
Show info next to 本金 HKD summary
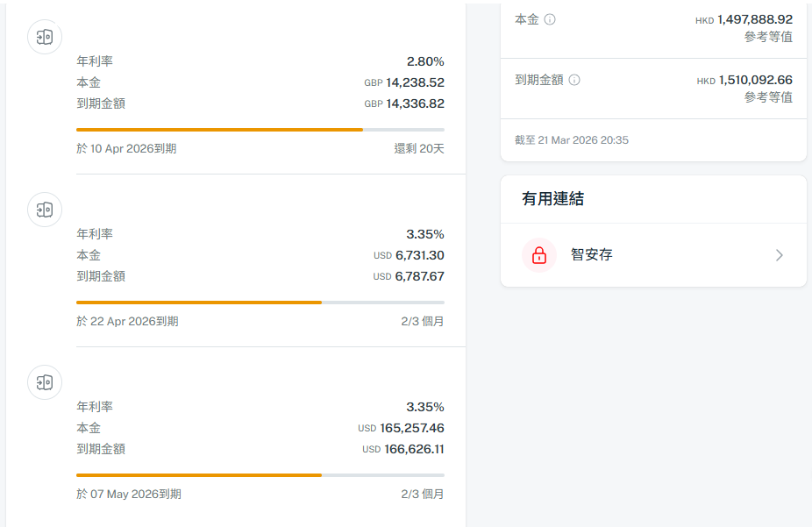click(x=550, y=19)
